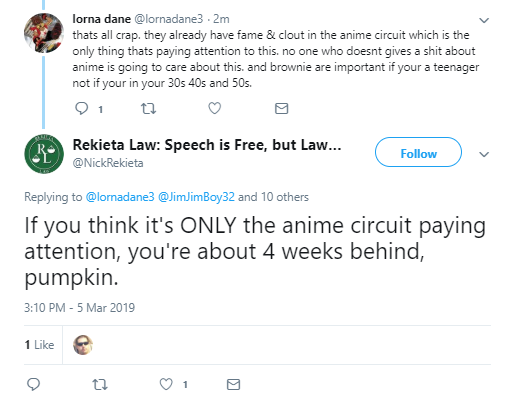
Task: Send lorna dane's tweet via direct message
Action: coord(281,109)
